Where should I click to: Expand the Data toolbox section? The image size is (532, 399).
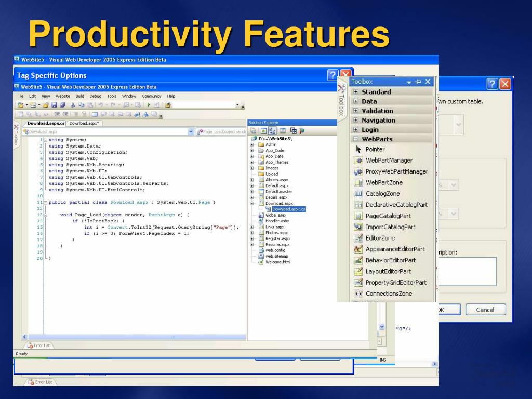[356, 101]
